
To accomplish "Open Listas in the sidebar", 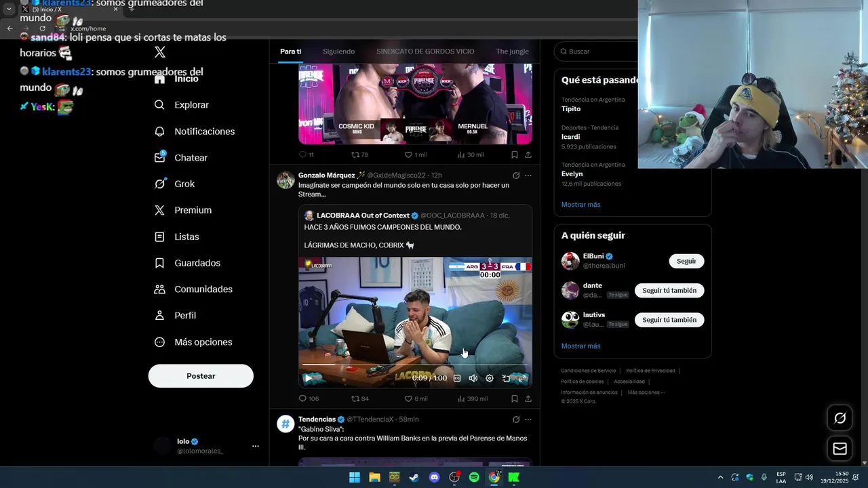I will click(x=176, y=237).
